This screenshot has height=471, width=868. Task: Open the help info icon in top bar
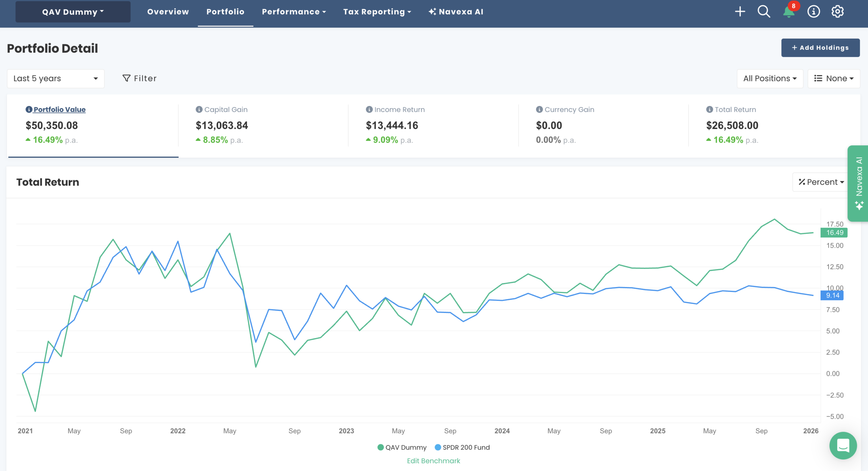[x=813, y=11]
